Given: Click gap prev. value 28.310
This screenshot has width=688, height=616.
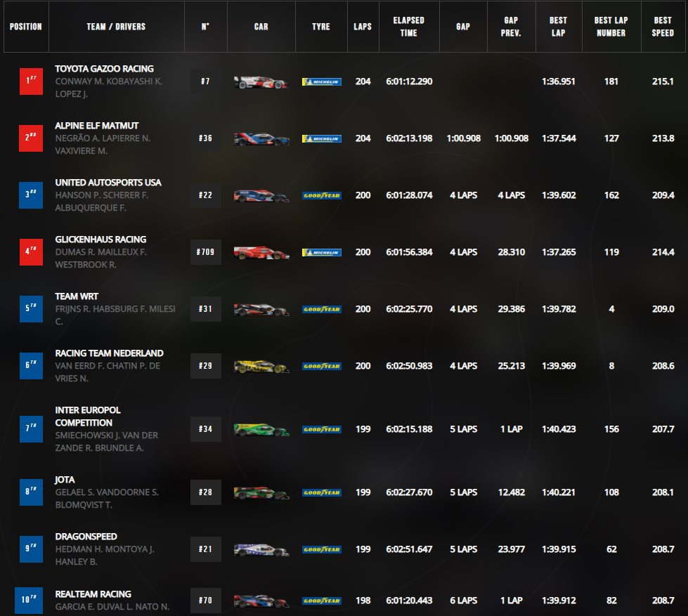Looking at the screenshot, I should tap(512, 252).
